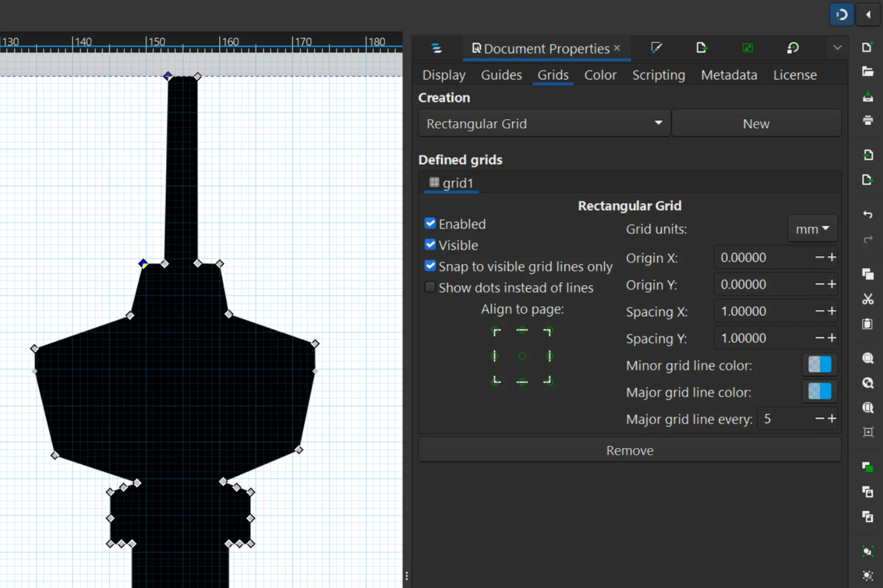Enable Show dots instead of lines

pos(430,287)
